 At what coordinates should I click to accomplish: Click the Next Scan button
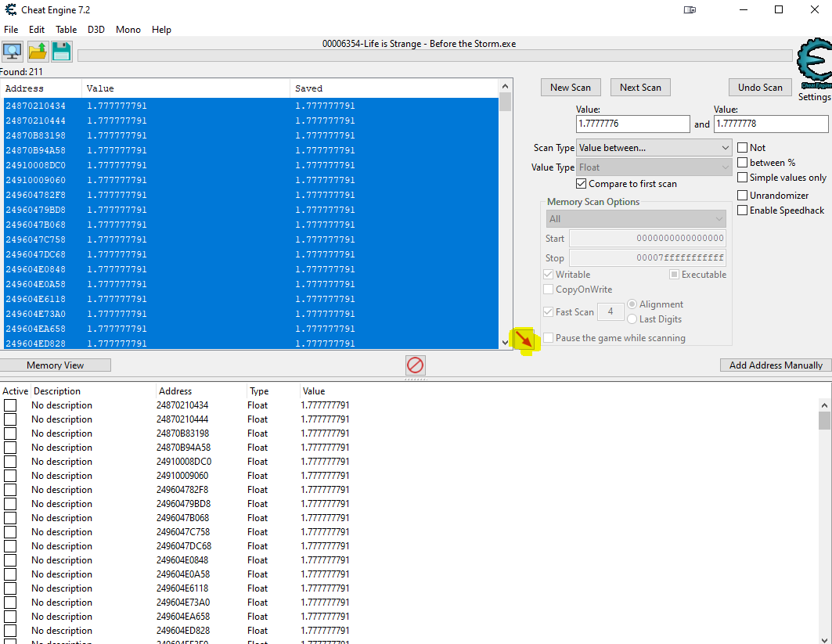click(x=640, y=88)
